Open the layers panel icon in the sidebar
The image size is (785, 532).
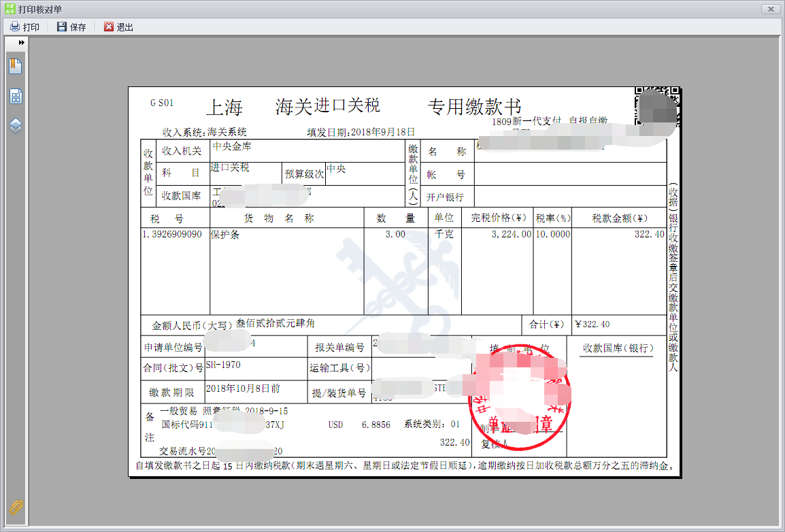tap(16, 126)
